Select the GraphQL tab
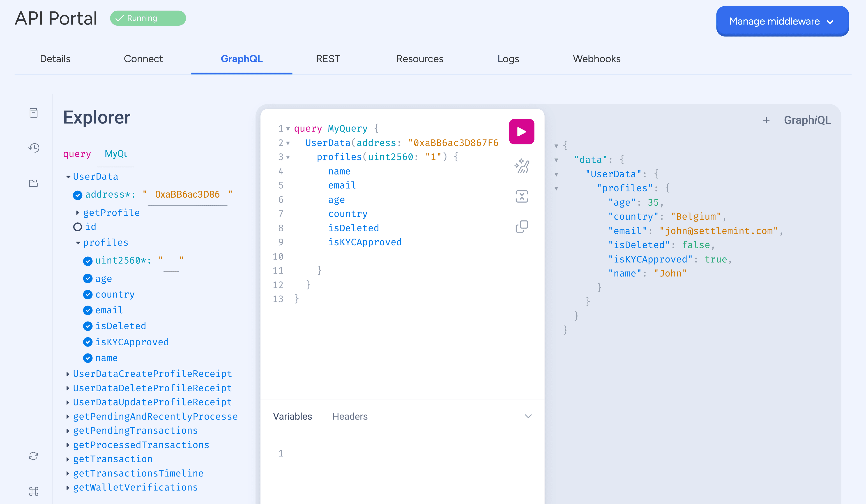Viewport: 866px width, 504px height. 242,59
